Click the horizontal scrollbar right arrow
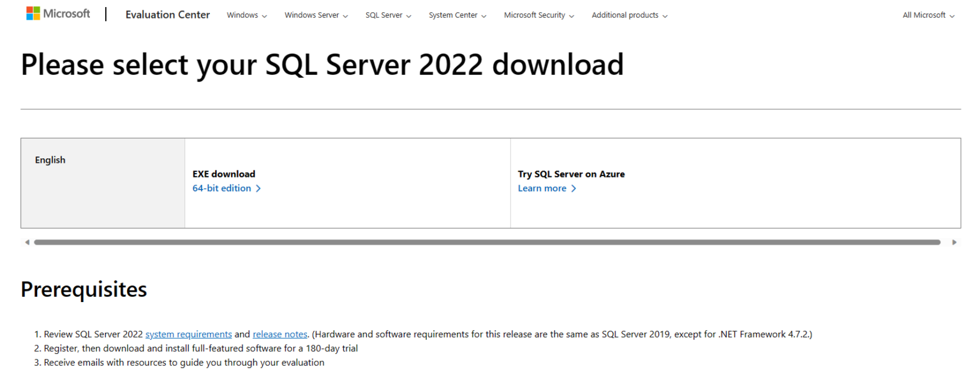The height and width of the screenshot is (378, 980). click(954, 243)
